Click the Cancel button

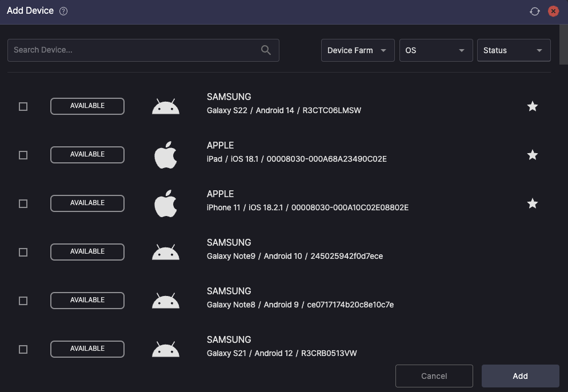(x=434, y=376)
